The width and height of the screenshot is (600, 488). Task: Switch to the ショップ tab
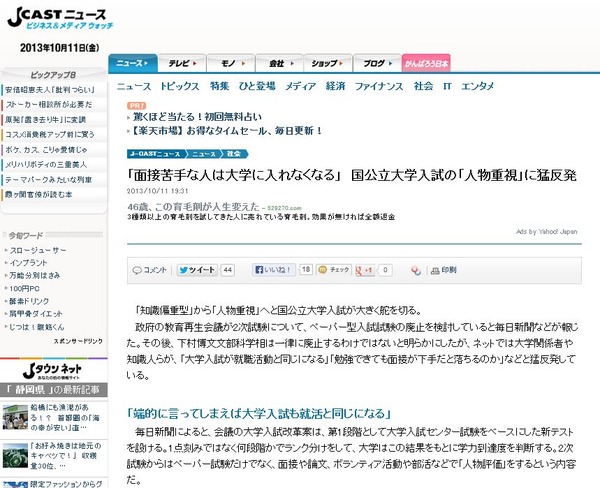coord(328,63)
